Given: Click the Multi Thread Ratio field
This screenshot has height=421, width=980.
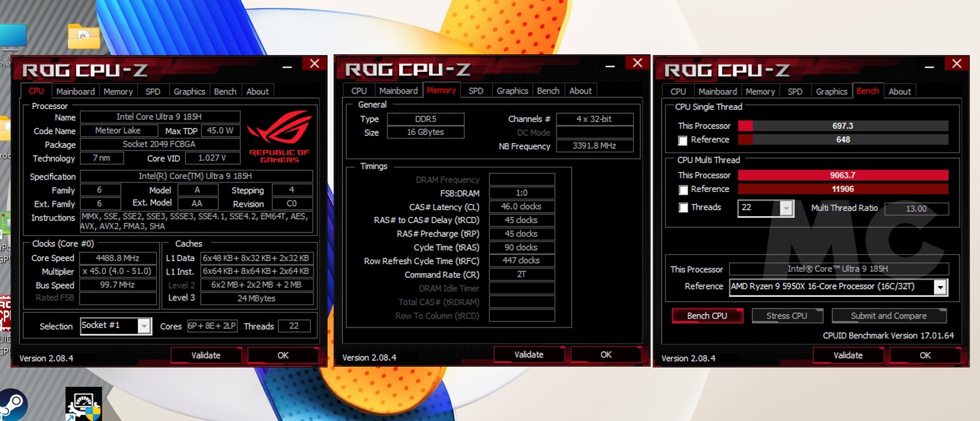Looking at the screenshot, I should pos(916,209).
